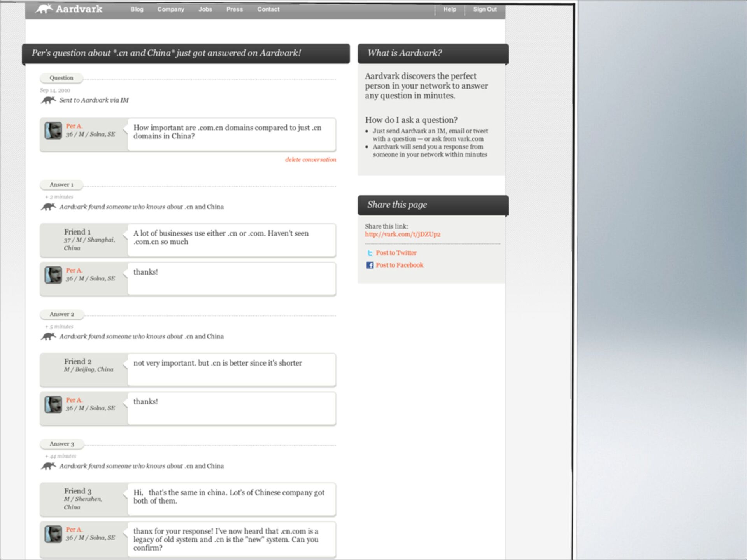Open the Company menu item
The height and width of the screenshot is (560, 747).
[171, 9]
